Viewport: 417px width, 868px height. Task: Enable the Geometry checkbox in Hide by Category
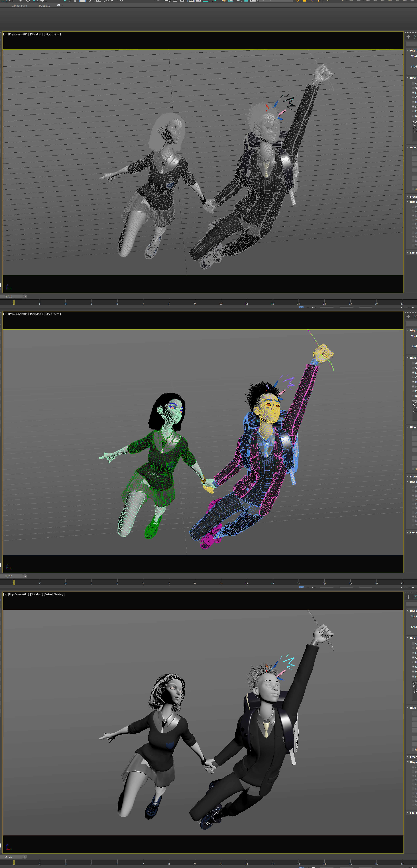tap(413, 84)
